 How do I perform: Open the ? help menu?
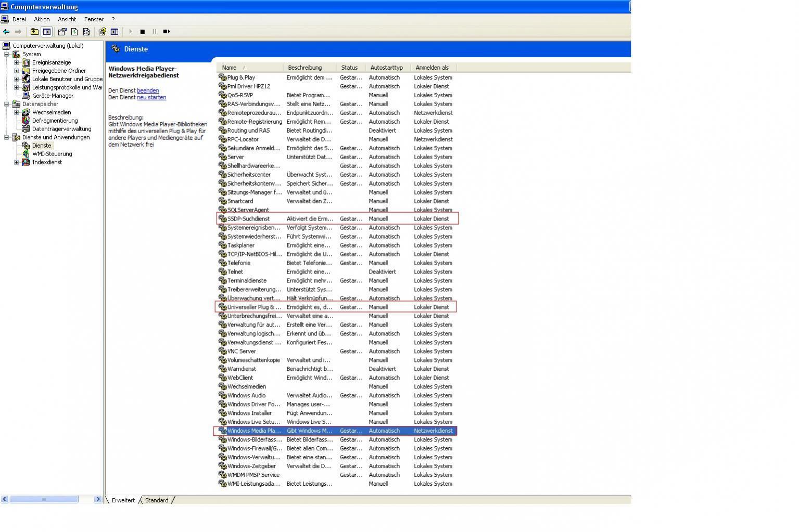click(113, 19)
